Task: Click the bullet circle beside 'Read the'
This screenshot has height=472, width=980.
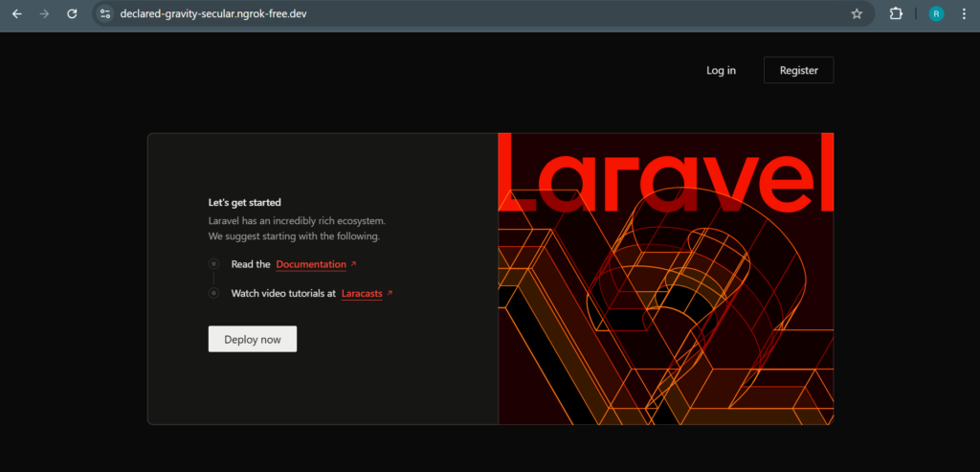Action: 213,264
